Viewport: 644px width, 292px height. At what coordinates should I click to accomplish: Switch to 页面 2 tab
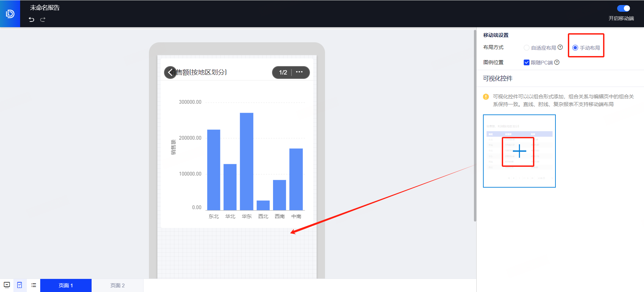tap(117, 285)
